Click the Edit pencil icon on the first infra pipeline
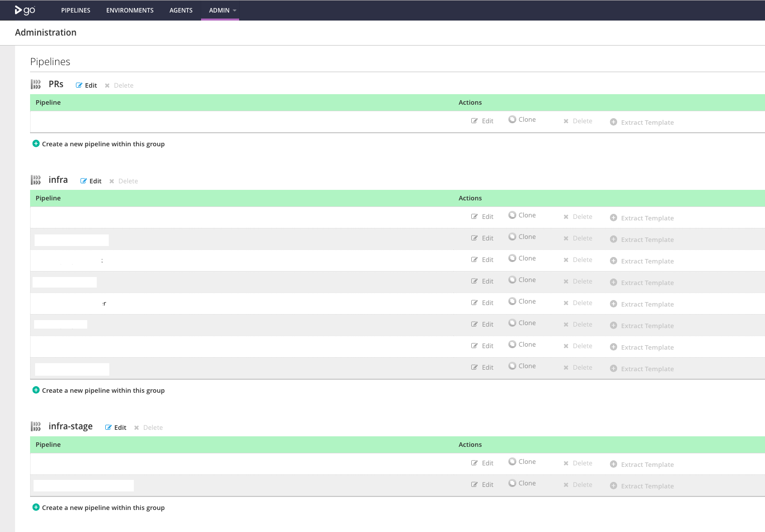The image size is (765, 532). [474, 216]
